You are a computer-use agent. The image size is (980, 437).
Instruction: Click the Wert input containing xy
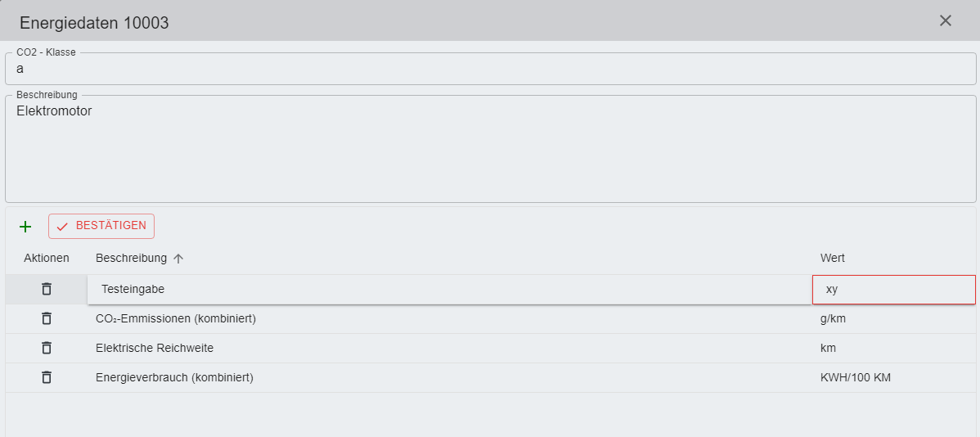893,289
